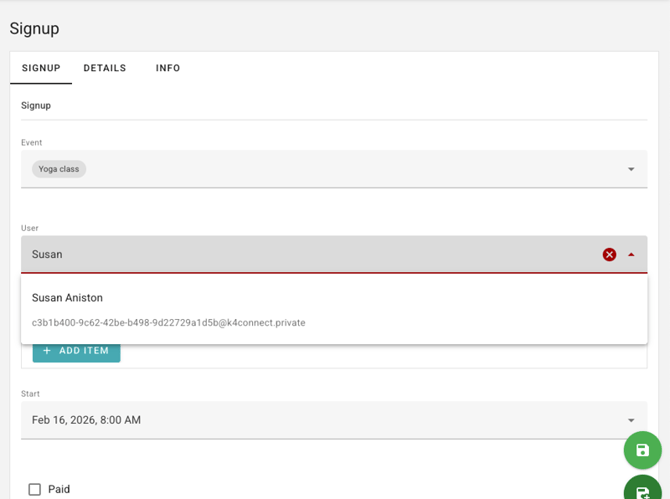Open the INFO tab
This screenshot has width=670, height=499.
[168, 68]
